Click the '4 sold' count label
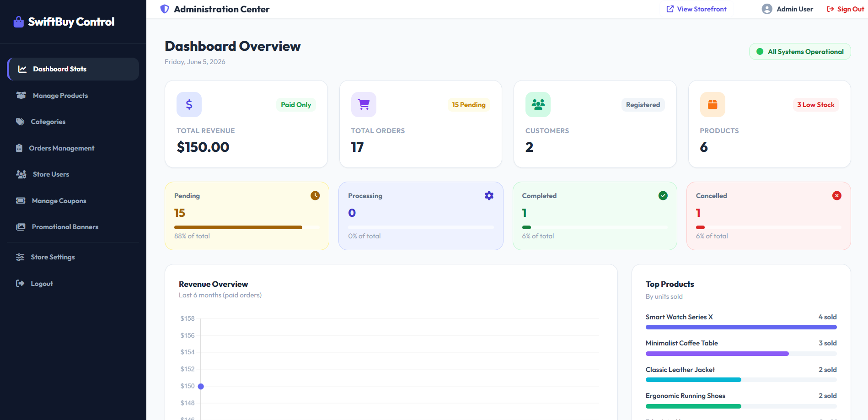 [x=828, y=317]
